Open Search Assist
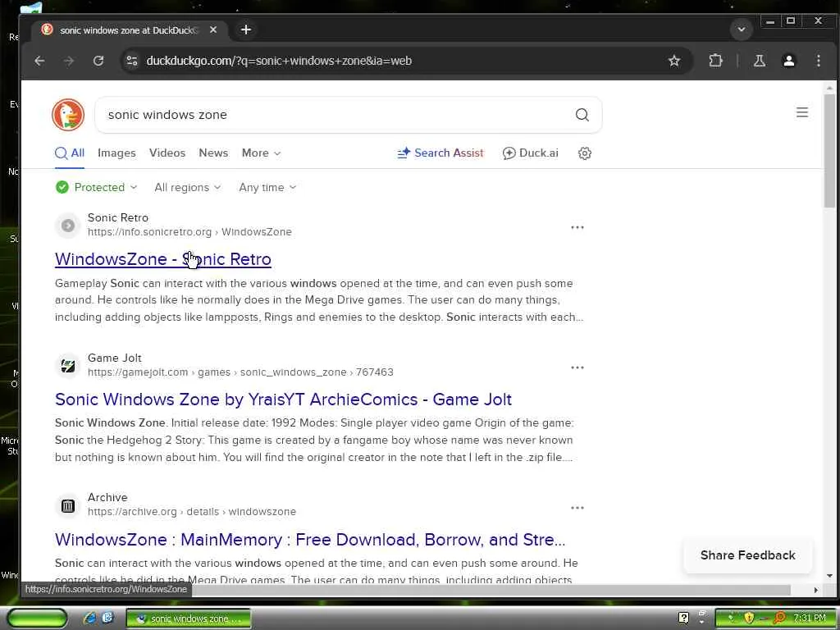This screenshot has height=630, width=840. [441, 153]
